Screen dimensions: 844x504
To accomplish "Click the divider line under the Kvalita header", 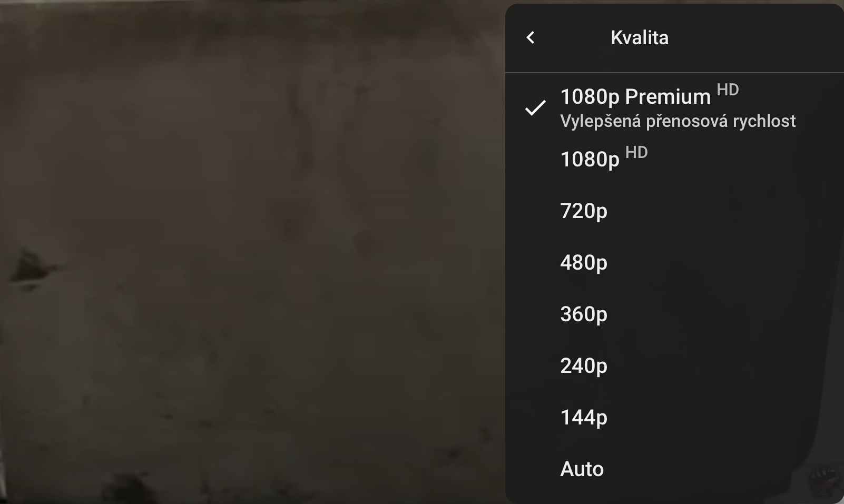I will [674, 72].
